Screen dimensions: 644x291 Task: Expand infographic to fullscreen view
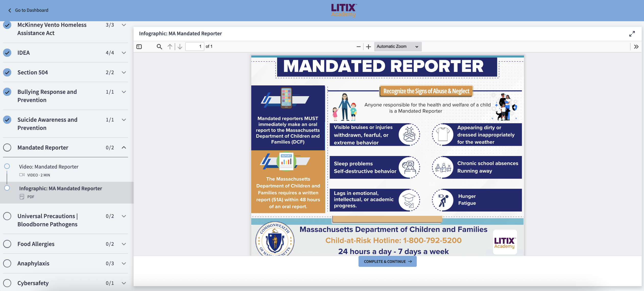(x=632, y=34)
